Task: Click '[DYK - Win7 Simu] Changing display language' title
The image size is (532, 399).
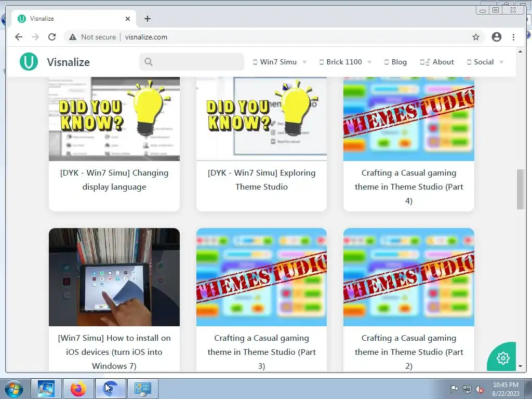Action: (114, 180)
